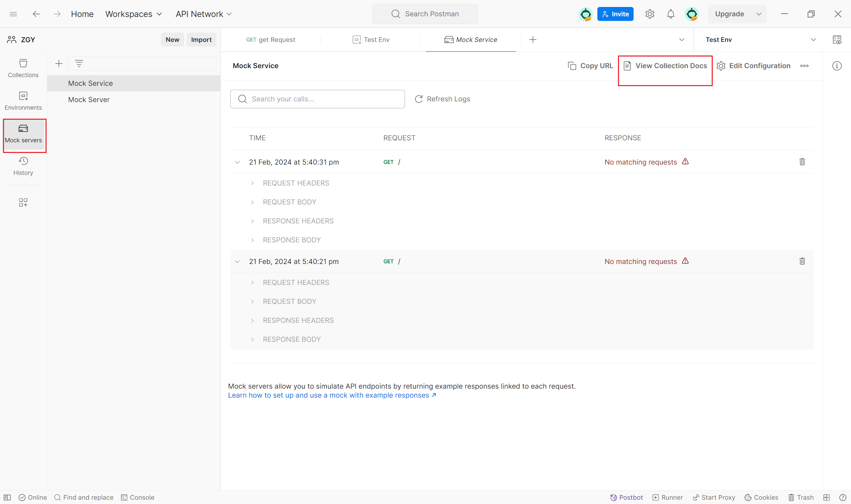Image resolution: width=851 pixels, height=504 pixels.
Task: Collapse the 5:40:31 pm log row
Action: click(x=237, y=162)
